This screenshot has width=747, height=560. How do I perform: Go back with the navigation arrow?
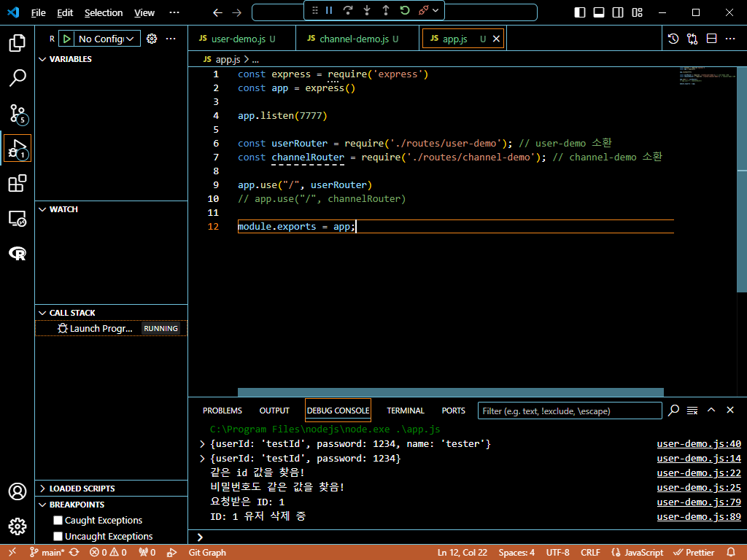[x=217, y=13]
